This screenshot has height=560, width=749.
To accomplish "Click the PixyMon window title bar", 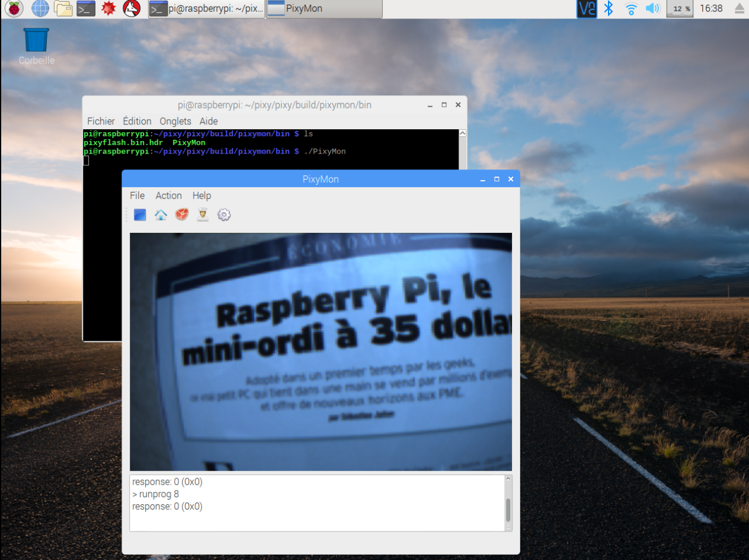I will (321, 179).
